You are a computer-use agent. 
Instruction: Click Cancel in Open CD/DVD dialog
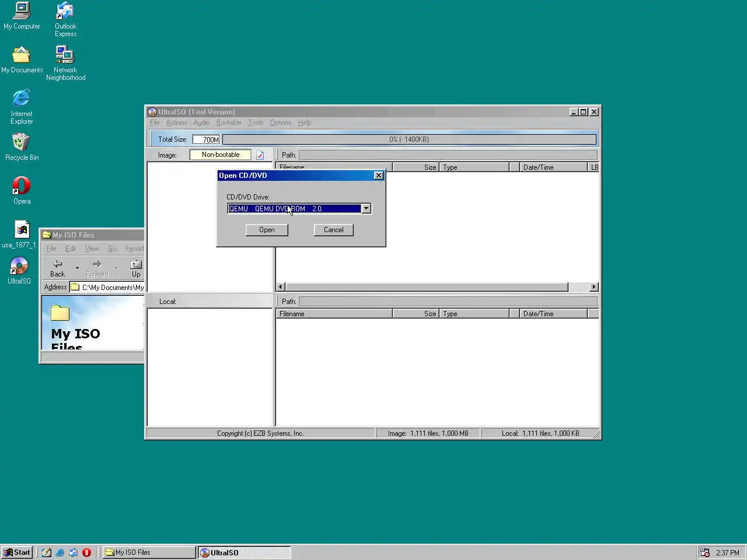pos(334,230)
